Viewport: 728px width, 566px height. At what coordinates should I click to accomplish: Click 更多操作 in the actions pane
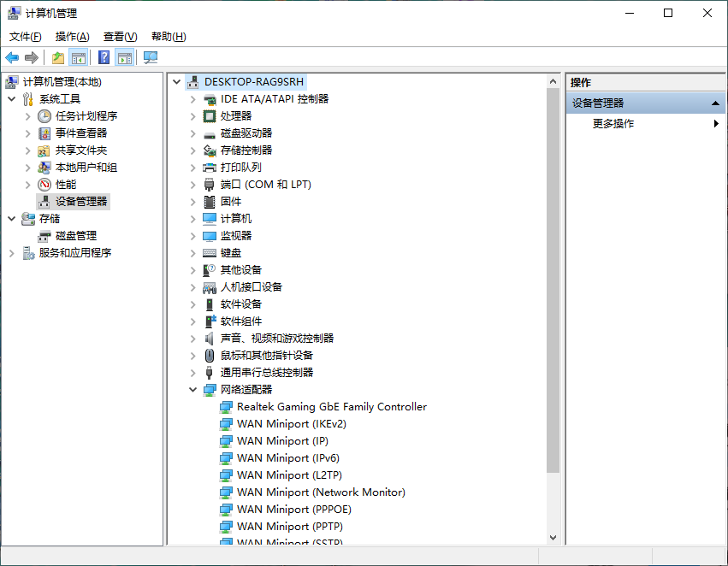(613, 124)
